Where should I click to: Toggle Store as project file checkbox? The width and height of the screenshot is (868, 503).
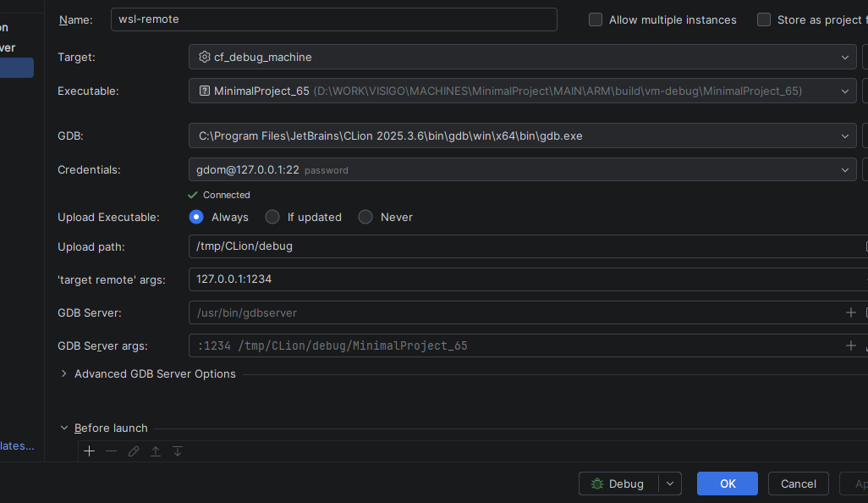click(764, 20)
